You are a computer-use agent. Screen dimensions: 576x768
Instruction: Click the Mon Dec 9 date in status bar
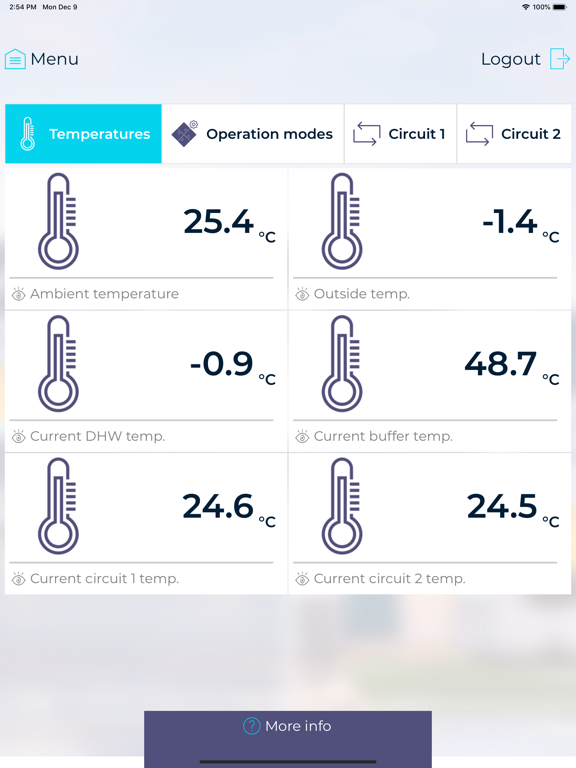(x=60, y=7)
